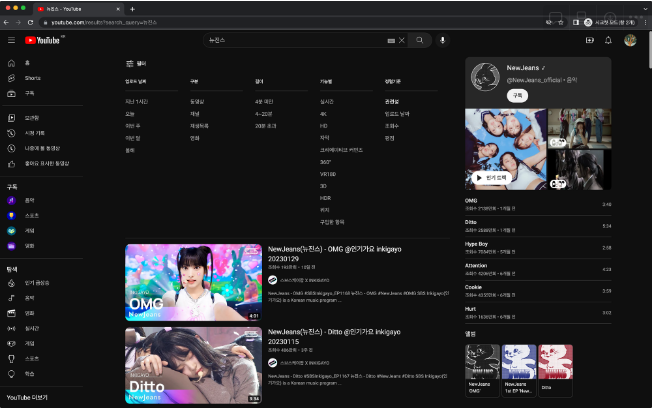Screen dimensions: 652x408
Task: Click the magnifying glass search button
Action: [x=420, y=40]
